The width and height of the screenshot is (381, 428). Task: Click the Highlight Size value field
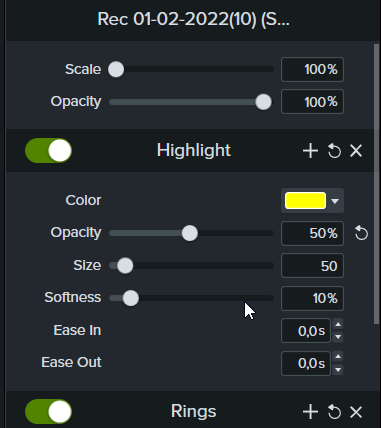point(312,266)
